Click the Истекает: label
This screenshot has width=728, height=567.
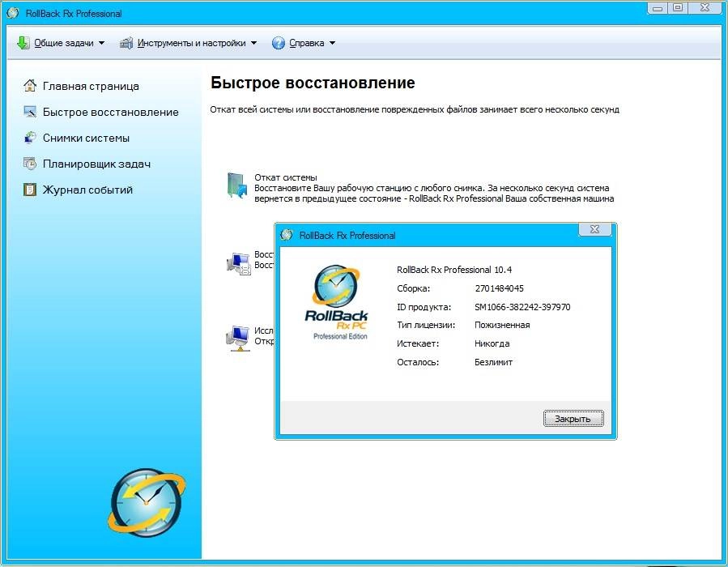click(418, 343)
